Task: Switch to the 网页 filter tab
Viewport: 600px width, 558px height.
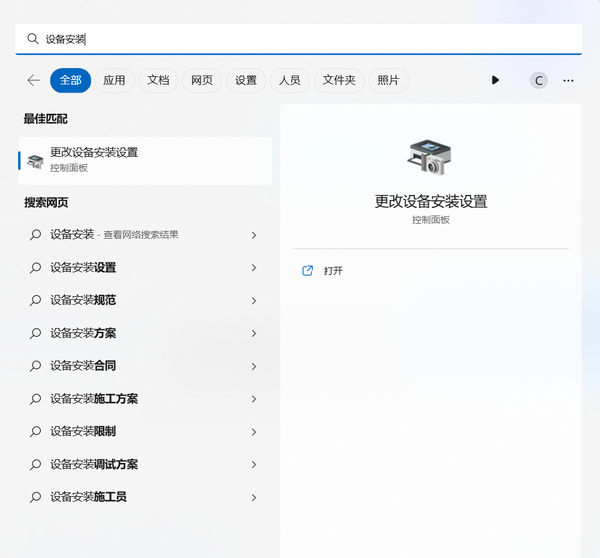Action: point(202,80)
